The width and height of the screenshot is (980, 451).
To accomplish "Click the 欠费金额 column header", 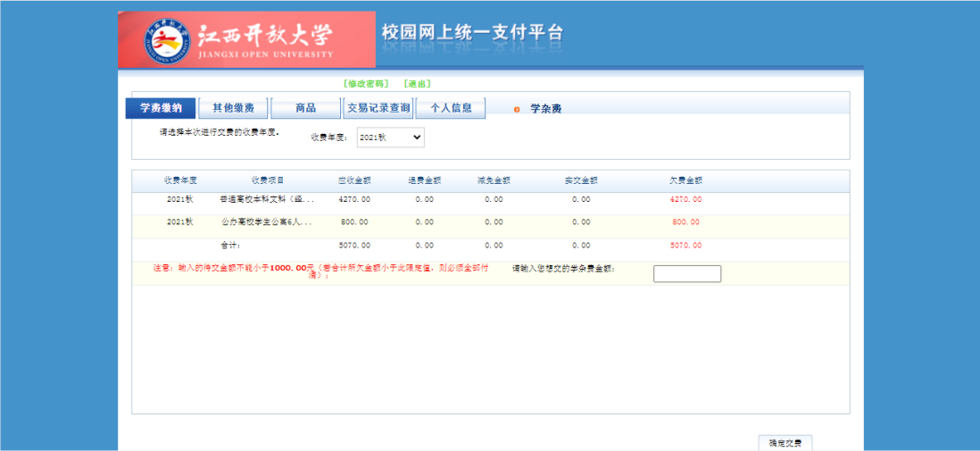I will tap(685, 180).
